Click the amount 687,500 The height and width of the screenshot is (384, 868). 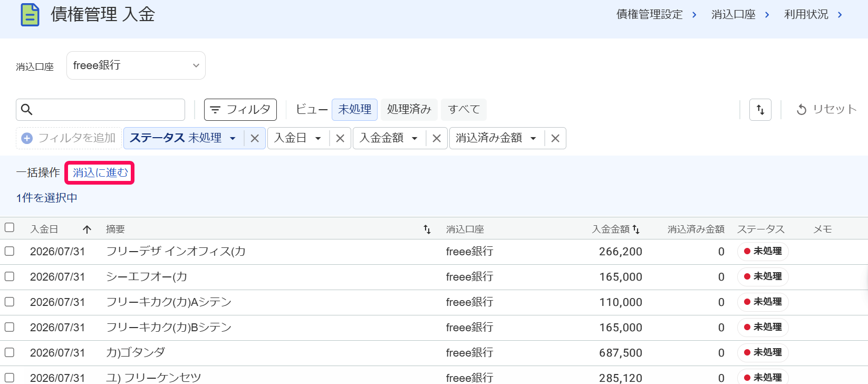pos(621,353)
